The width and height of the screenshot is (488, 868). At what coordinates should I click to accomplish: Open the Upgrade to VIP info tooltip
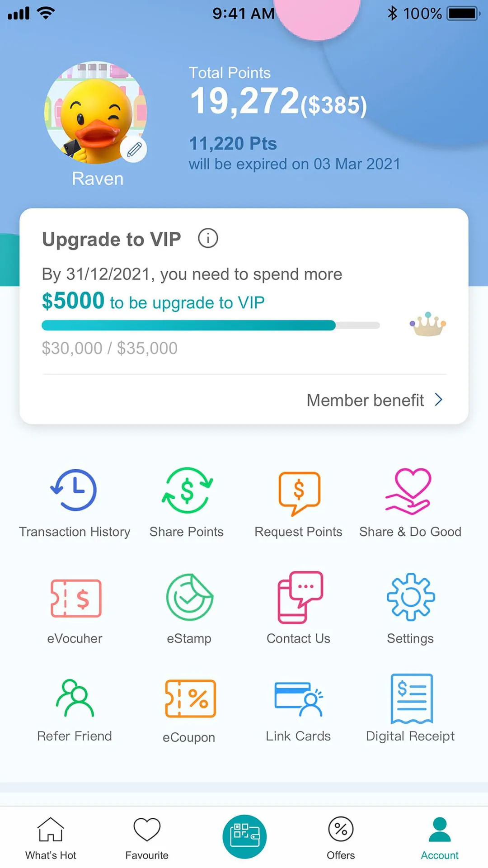207,238
